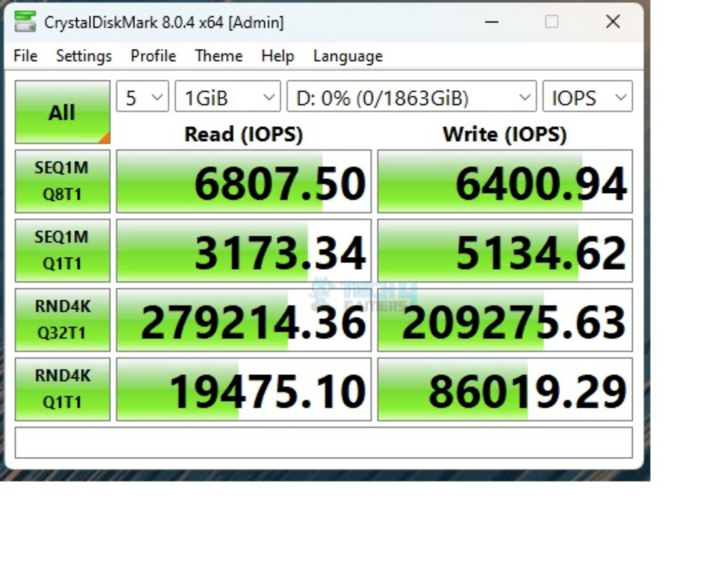725x588 pixels.
Task: Run the RND4K Q32T1 test
Action: [62, 319]
